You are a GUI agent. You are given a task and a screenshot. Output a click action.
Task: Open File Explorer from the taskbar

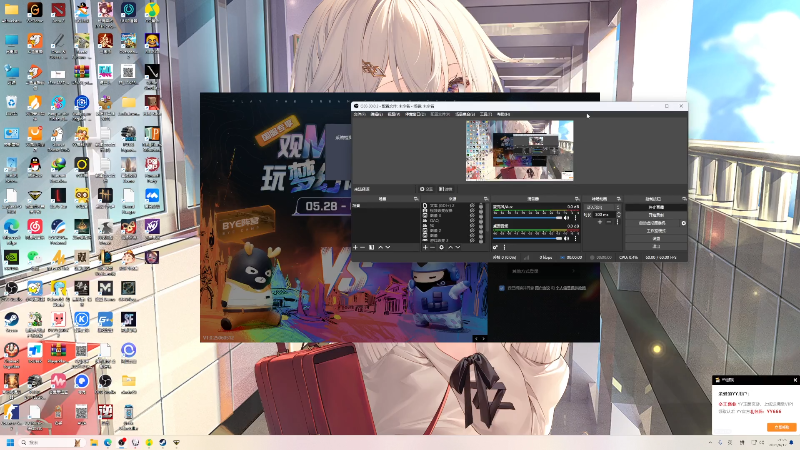pyautogui.click(x=94, y=442)
